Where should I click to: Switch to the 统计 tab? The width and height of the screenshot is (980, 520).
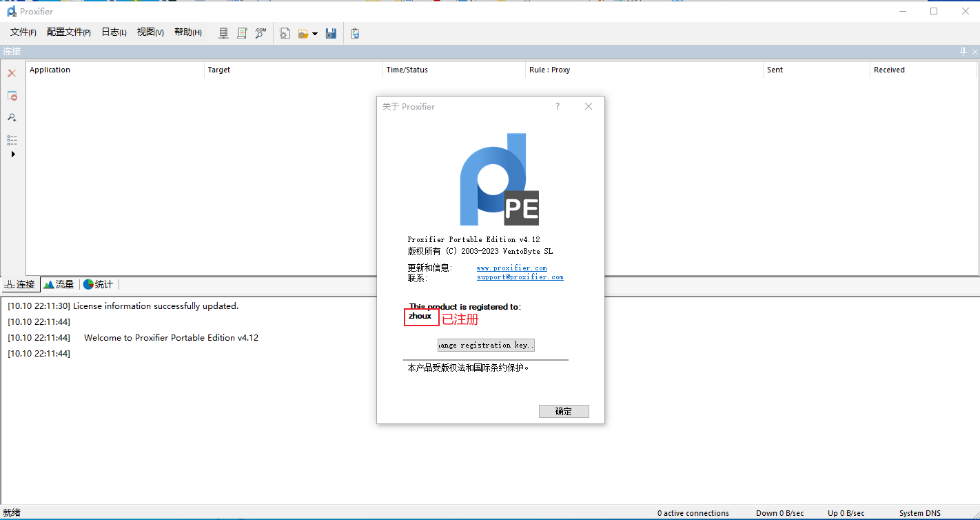[99, 284]
